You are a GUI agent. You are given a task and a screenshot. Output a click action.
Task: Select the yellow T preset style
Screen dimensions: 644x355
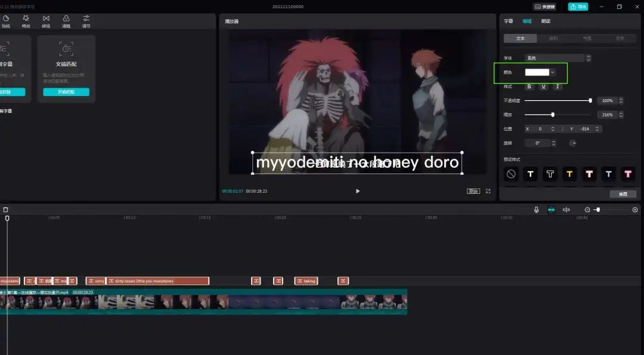click(569, 174)
